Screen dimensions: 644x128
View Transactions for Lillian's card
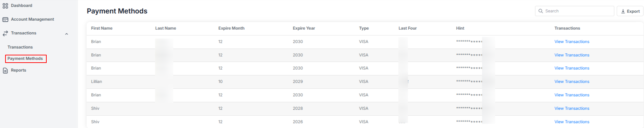[x=572, y=82]
